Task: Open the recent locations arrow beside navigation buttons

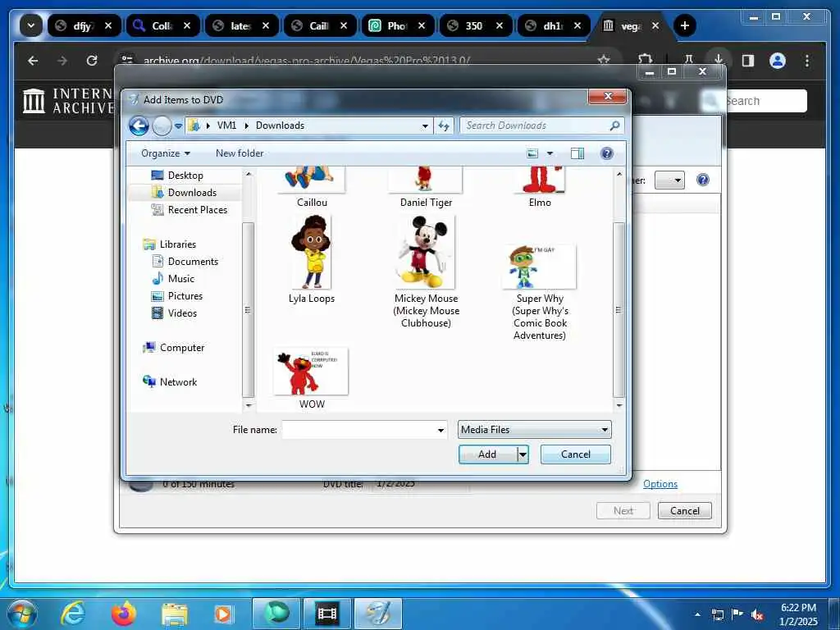Action: 178,126
